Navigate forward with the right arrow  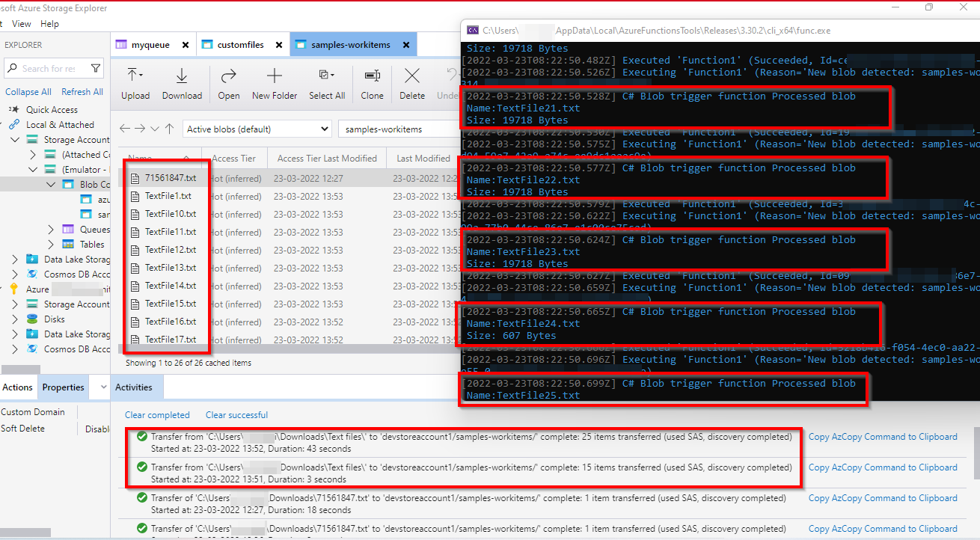[x=140, y=129]
